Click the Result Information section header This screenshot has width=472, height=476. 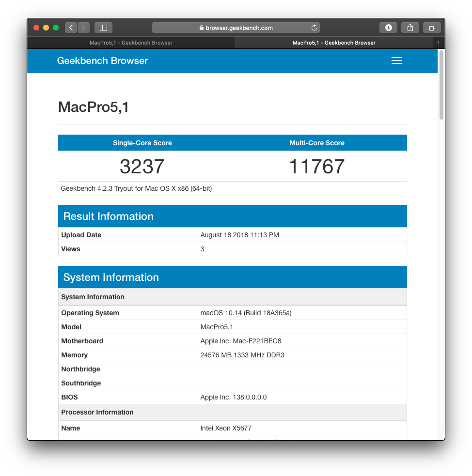pos(232,216)
